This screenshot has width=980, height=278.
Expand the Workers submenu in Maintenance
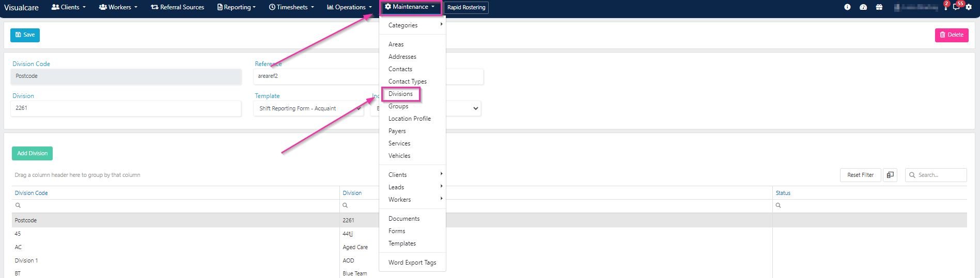click(413, 199)
